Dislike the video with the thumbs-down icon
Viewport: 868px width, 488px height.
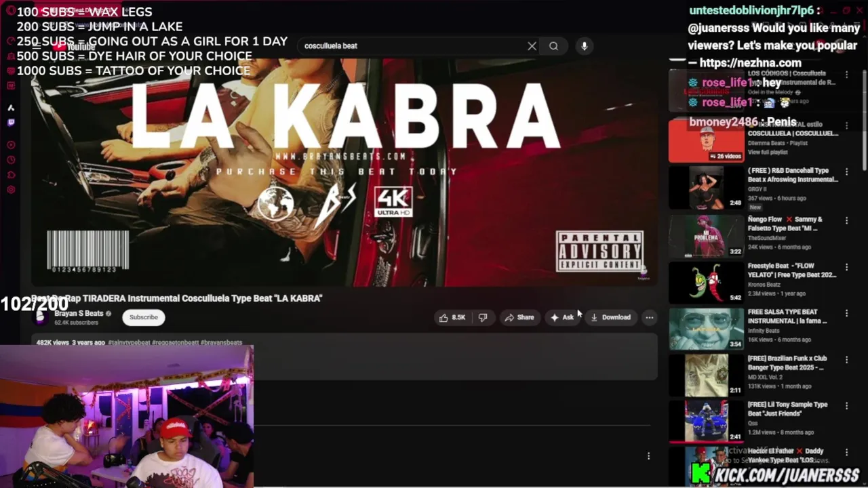coord(483,317)
